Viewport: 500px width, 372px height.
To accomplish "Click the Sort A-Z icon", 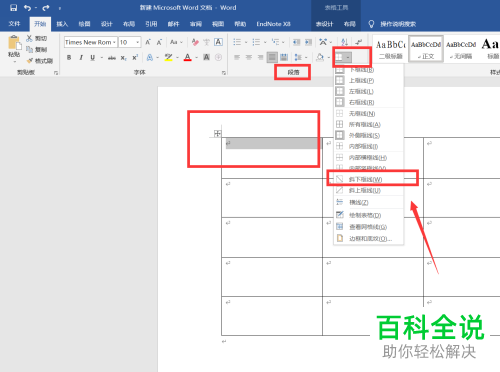I will (x=345, y=42).
